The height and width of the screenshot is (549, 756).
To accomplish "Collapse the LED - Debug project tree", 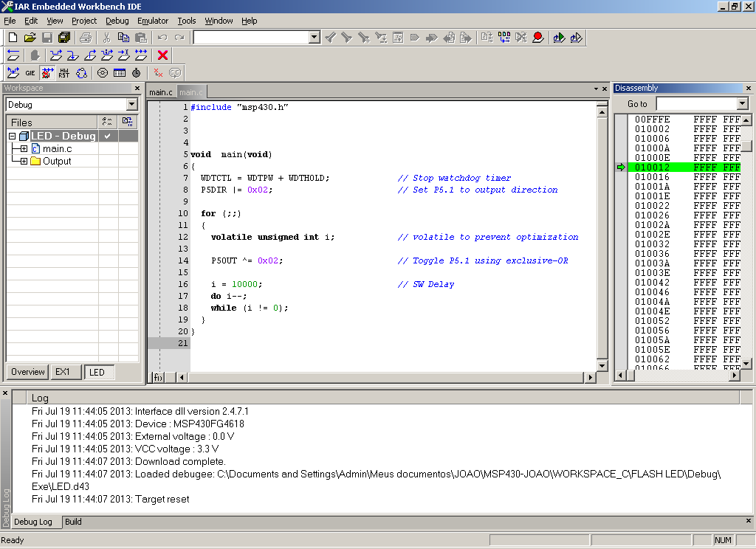I will [13, 137].
